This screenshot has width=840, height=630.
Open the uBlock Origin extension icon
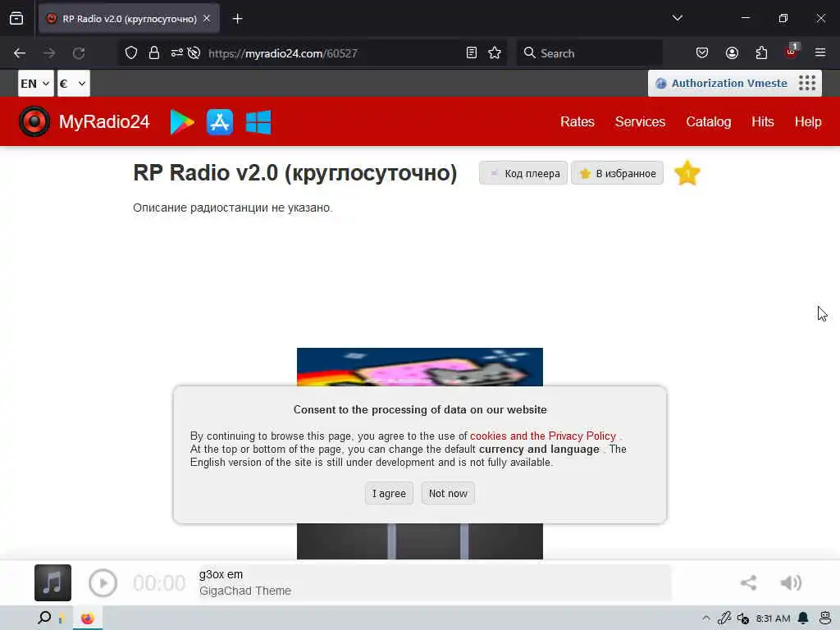click(x=792, y=52)
